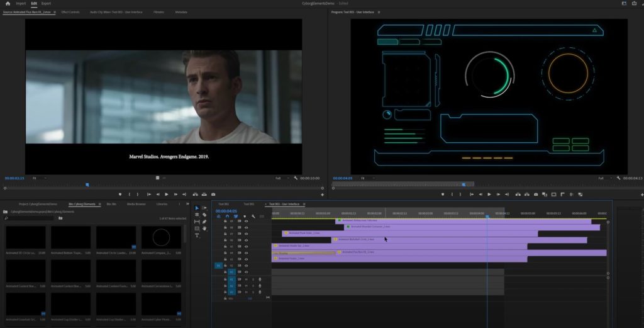Open Program monitor Full resolution dropdown
Image resolution: width=644 pixels, height=328 pixels.
pyautogui.click(x=605, y=178)
